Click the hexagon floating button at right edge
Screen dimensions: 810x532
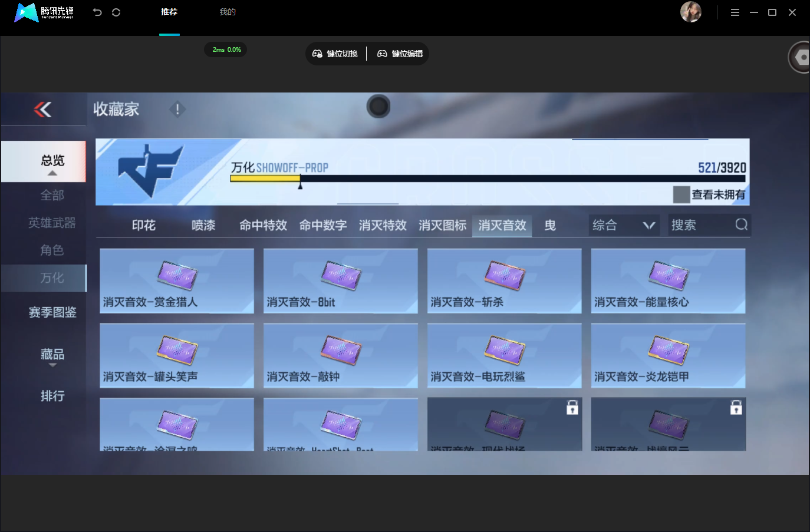(800, 57)
